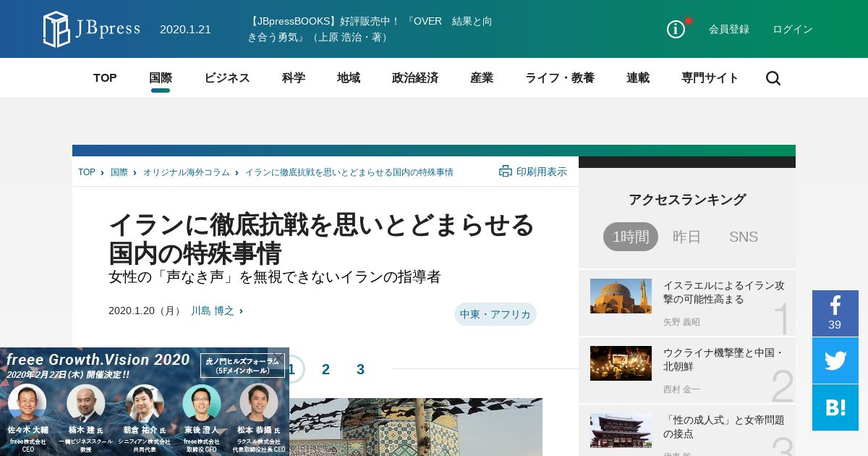Click the JBpress logo

pyautogui.click(x=91, y=29)
